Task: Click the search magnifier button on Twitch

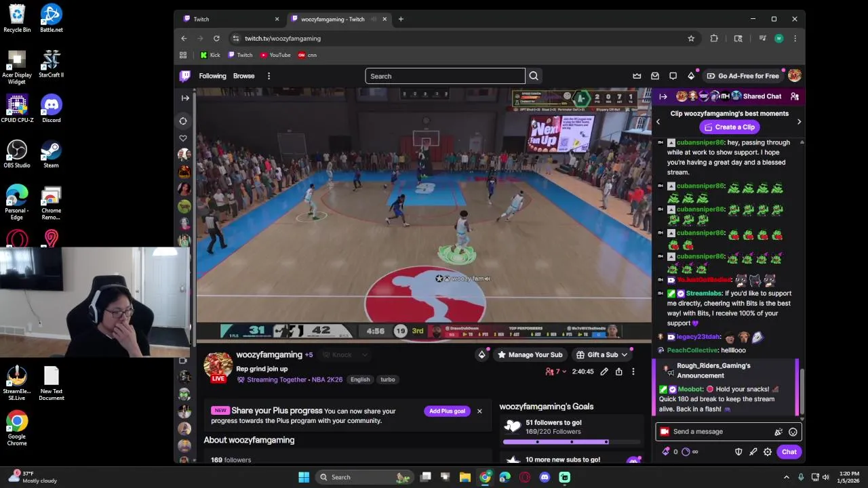Action: point(534,76)
